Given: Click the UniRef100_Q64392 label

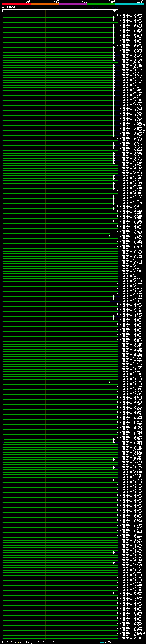Looking at the screenshot, I should [x=131, y=223].
